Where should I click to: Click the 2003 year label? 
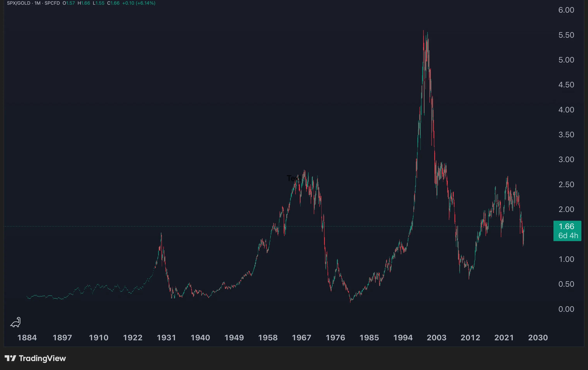pyautogui.click(x=437, y=338)
